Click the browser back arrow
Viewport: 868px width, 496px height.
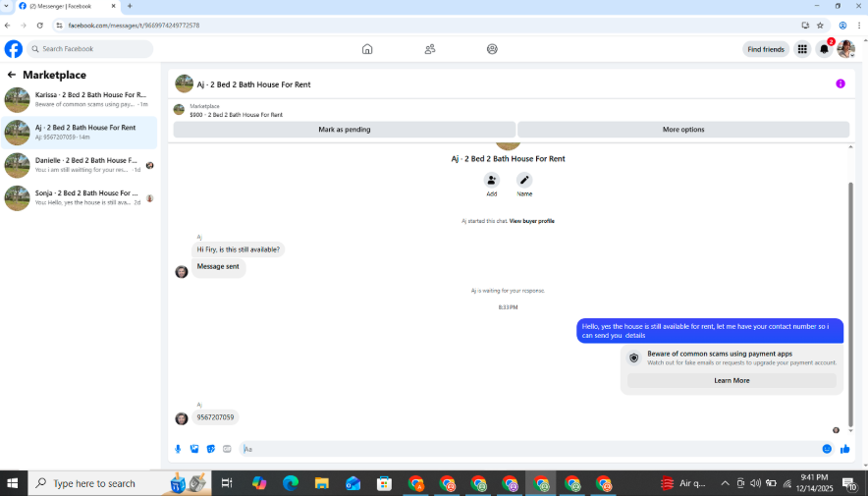click(7, 26)
